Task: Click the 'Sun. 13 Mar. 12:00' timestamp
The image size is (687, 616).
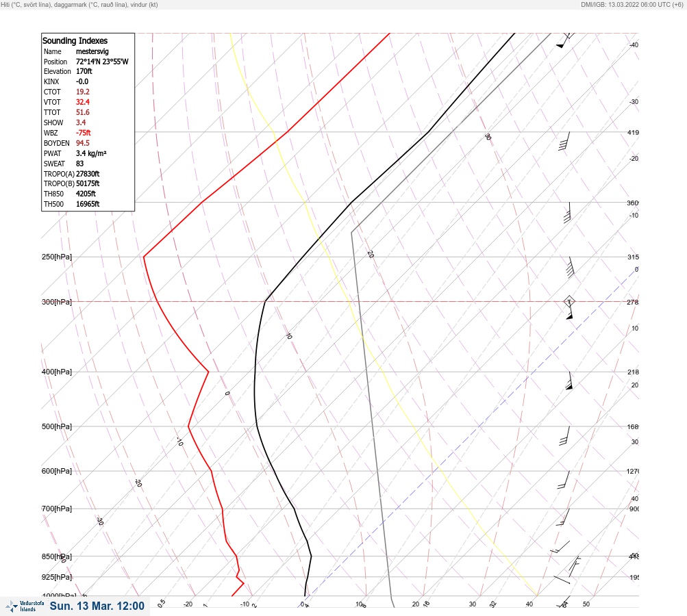Action: [x=97, y=606]
